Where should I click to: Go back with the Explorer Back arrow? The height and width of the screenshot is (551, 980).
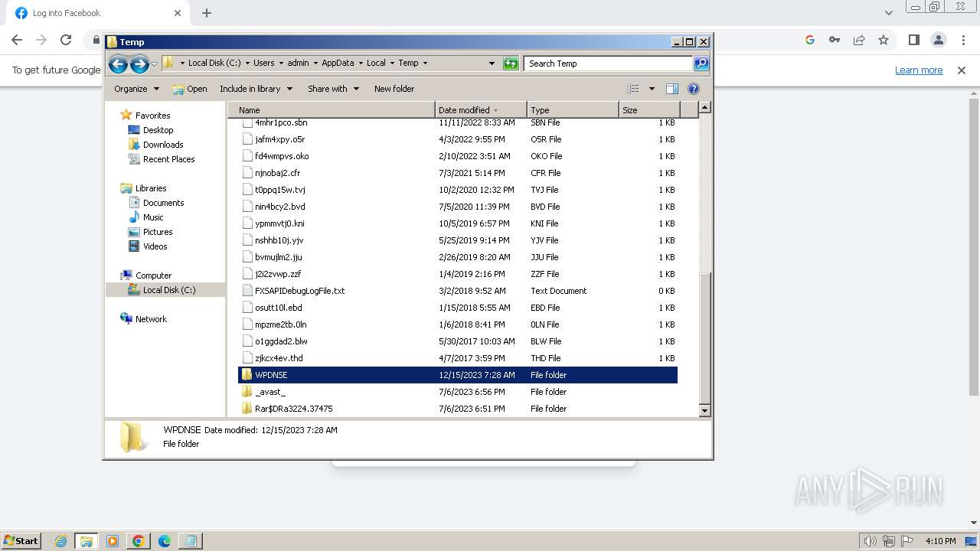click(x=118, y=64)
